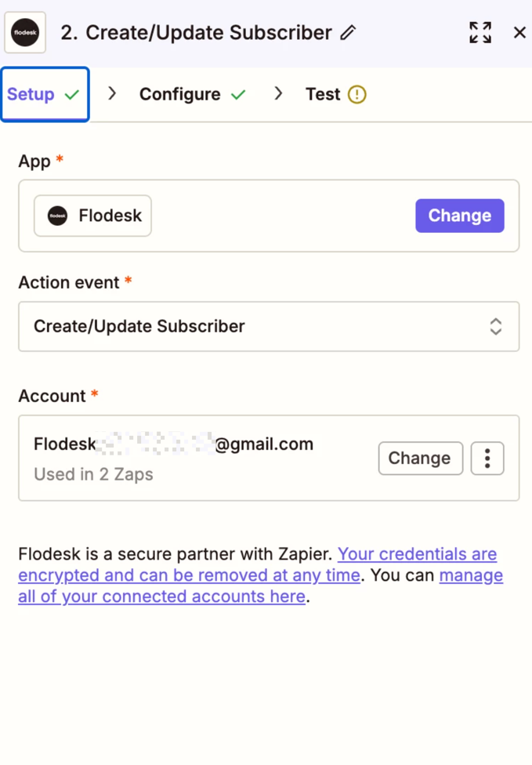Click the up-down arrows in Action event

pos(495,326)
